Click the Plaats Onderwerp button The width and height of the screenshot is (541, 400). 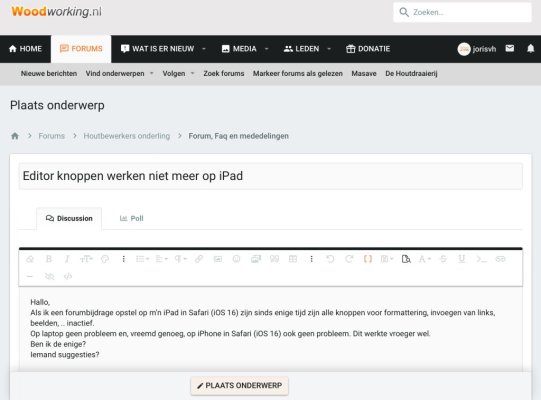239,386
